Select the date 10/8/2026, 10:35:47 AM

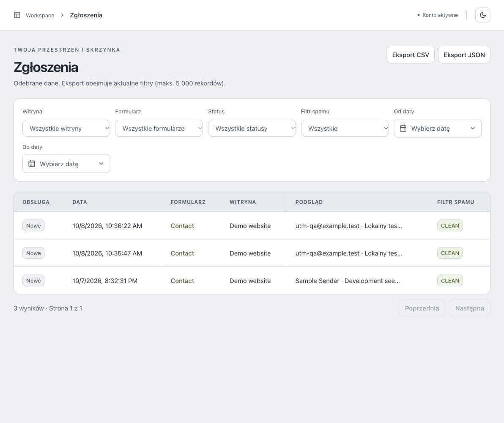107,253
